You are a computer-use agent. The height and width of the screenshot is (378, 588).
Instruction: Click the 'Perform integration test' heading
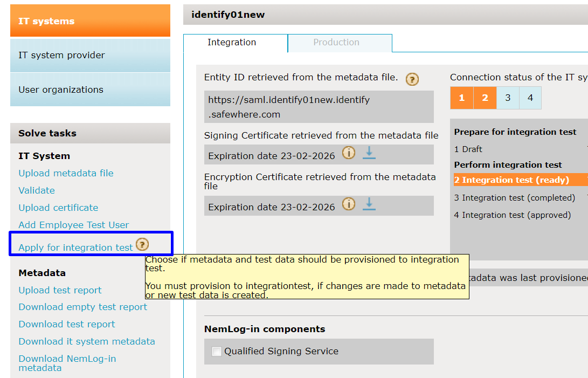[x=508, y=165]
